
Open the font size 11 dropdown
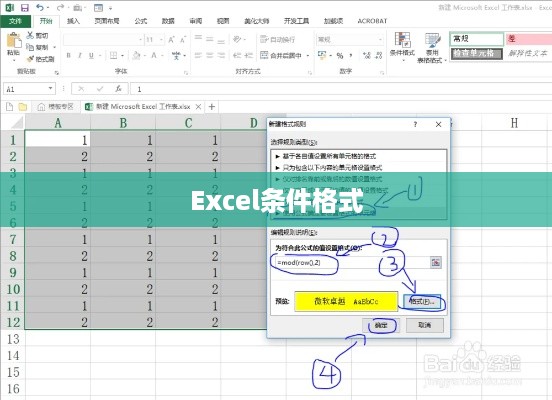162,40
